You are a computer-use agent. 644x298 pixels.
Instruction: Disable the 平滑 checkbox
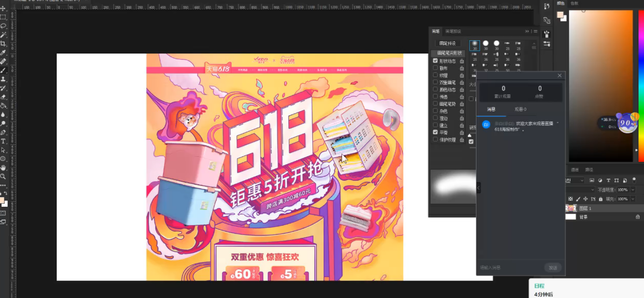point(436,132)
